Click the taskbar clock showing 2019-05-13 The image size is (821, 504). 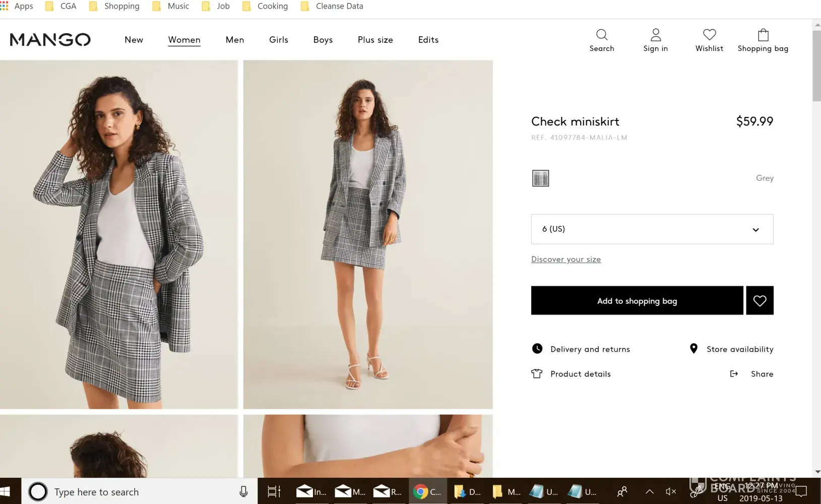pyautogui.click(x=761, y=492)
